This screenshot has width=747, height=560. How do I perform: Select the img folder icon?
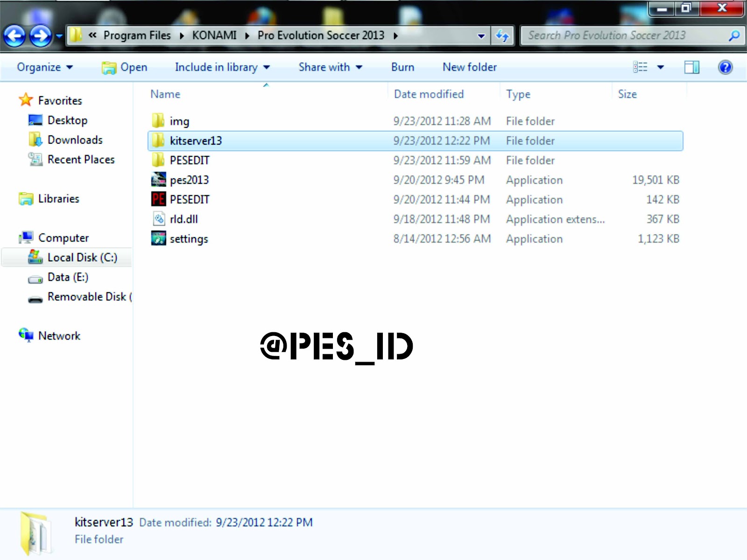(158, 120)
